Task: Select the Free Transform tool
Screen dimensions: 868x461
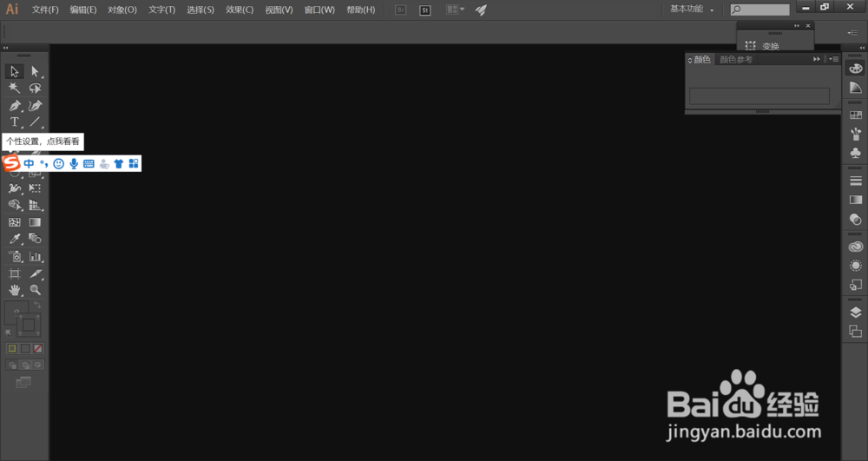Action: [36, 188]
